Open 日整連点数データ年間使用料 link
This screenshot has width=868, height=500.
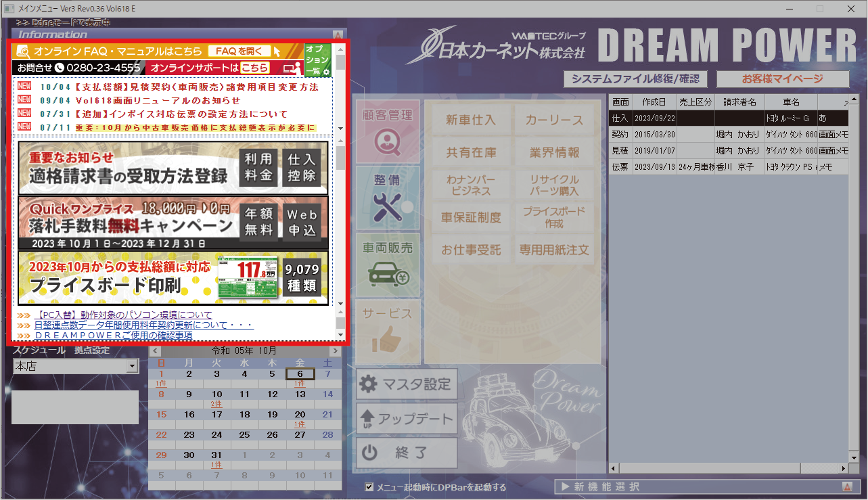[143, 325]
